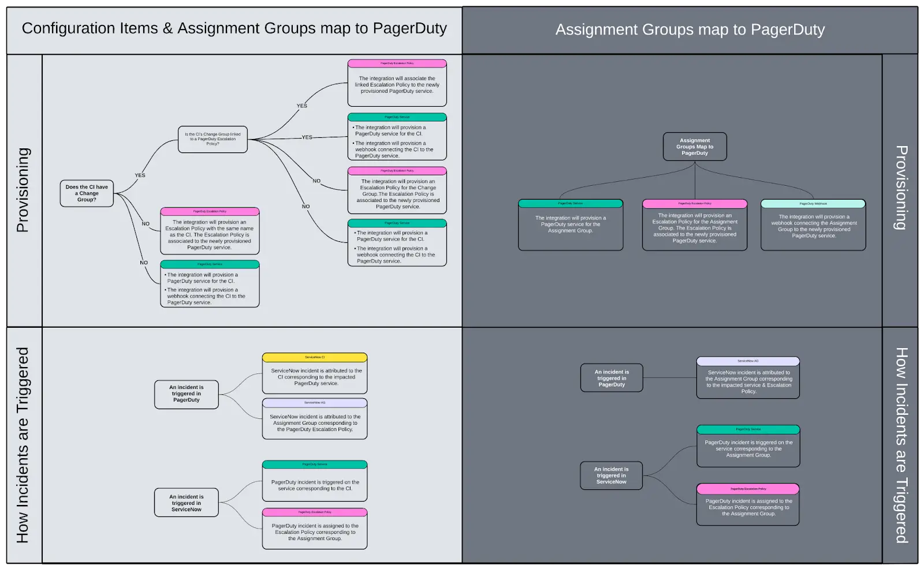Select 'An incident is triggered in PagerDuty' in dark section
924x569 pixels.
click(x=612, y=378)
